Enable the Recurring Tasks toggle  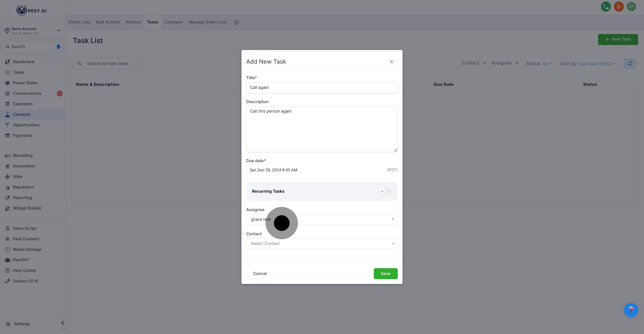coord(385,191)
